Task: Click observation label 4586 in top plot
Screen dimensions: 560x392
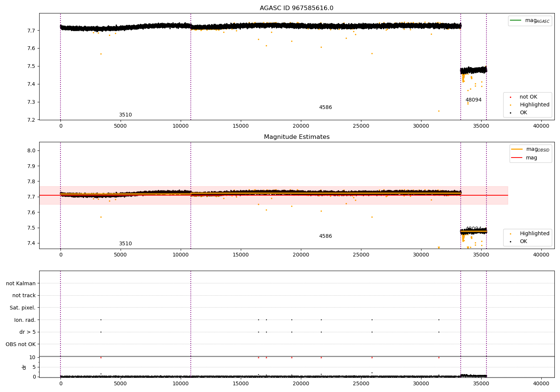Action: click(x=326, y=108)
